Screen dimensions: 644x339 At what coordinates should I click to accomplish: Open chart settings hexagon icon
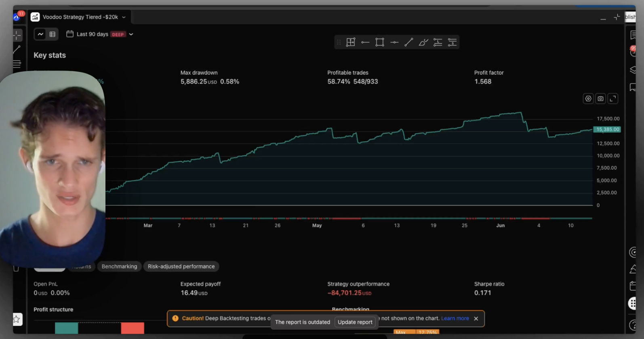(x=588, y=98)
